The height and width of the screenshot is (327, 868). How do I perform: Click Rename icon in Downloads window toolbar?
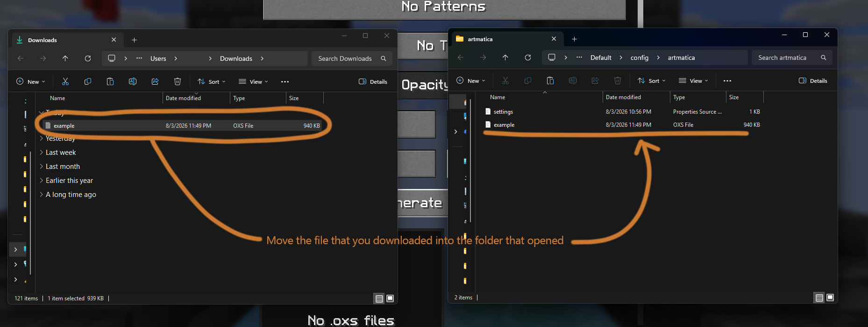pos(133,81)
